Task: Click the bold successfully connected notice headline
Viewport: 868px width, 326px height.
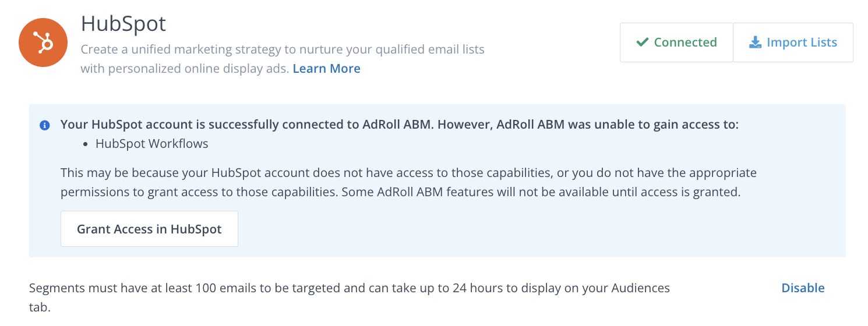Action: click(x=399, y=125)
